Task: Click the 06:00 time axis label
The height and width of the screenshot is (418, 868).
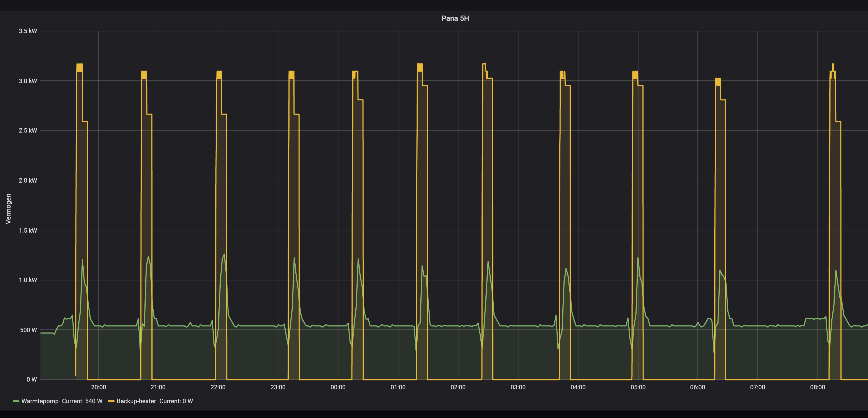Action: coord(697,387)
